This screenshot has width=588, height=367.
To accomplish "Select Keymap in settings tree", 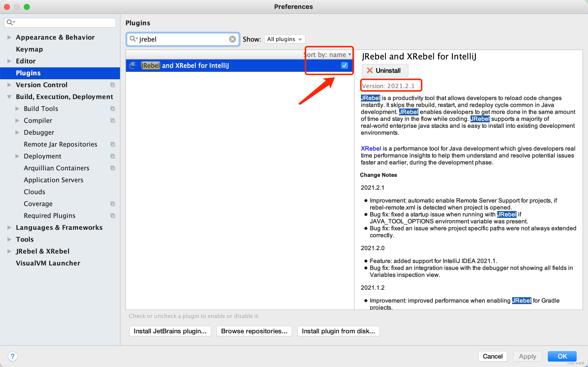I will point(29,49).
